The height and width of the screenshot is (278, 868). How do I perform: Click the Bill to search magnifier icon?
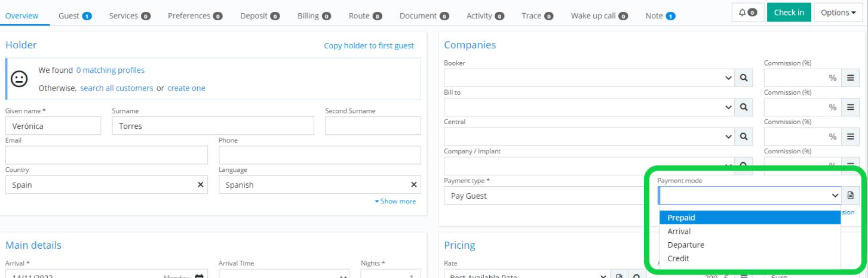[744, 107]
